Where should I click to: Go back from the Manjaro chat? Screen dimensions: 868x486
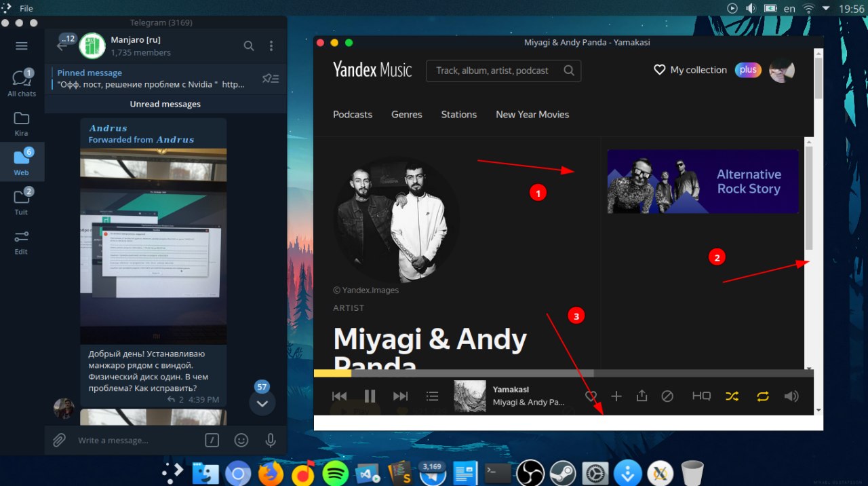pyautogui.click(x=62, y=46)
